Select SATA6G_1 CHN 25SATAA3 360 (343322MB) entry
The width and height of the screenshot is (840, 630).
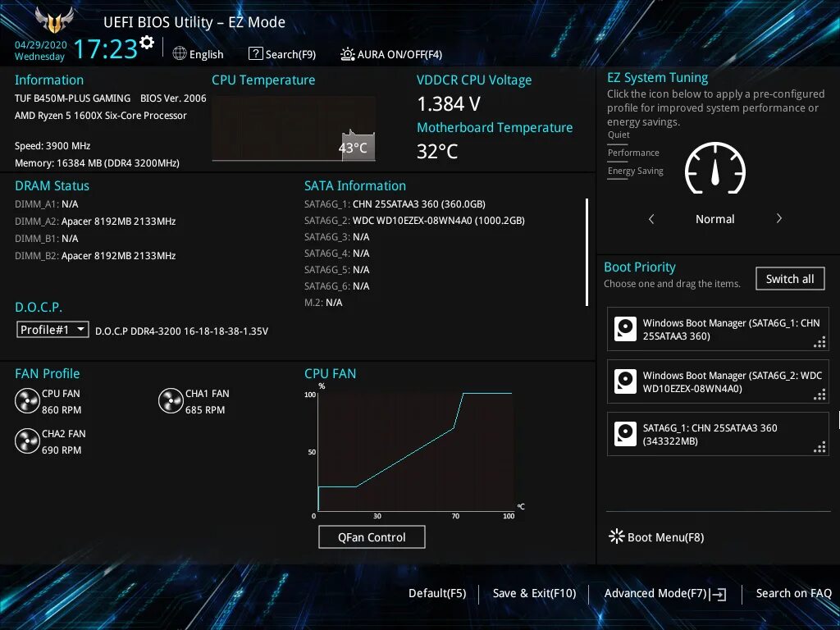point(718,434)
